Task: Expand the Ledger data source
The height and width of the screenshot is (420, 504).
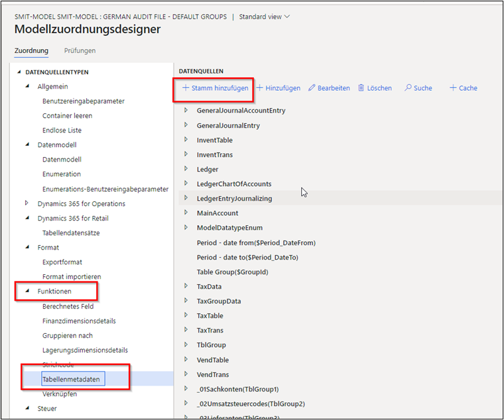Action: pyautogui.click(x=186, y=168)
